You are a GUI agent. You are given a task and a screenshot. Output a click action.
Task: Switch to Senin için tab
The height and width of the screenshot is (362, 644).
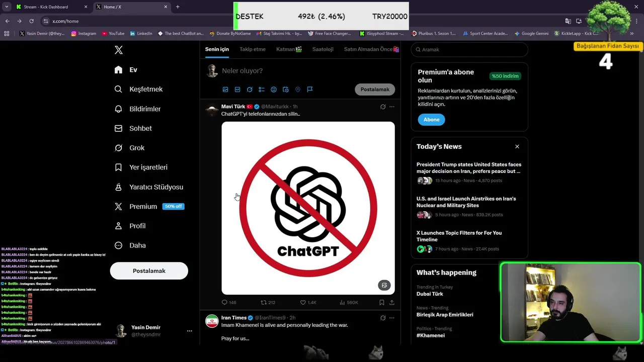click(217, 49)
